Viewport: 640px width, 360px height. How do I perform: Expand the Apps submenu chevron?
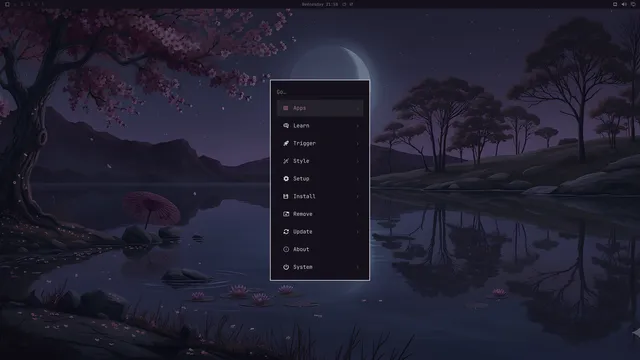tap(358, 108)
